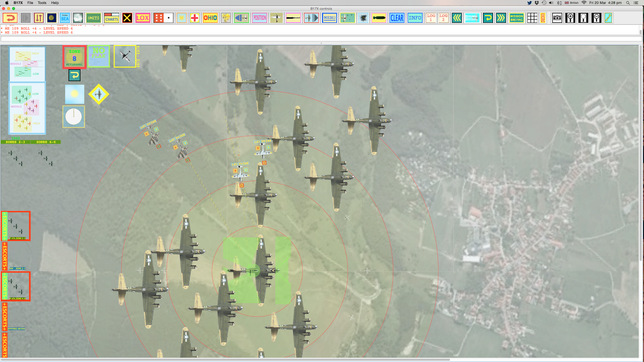644x362 pixels.
Task: Open the POSITION toolbar button
Action: (260, 18)
